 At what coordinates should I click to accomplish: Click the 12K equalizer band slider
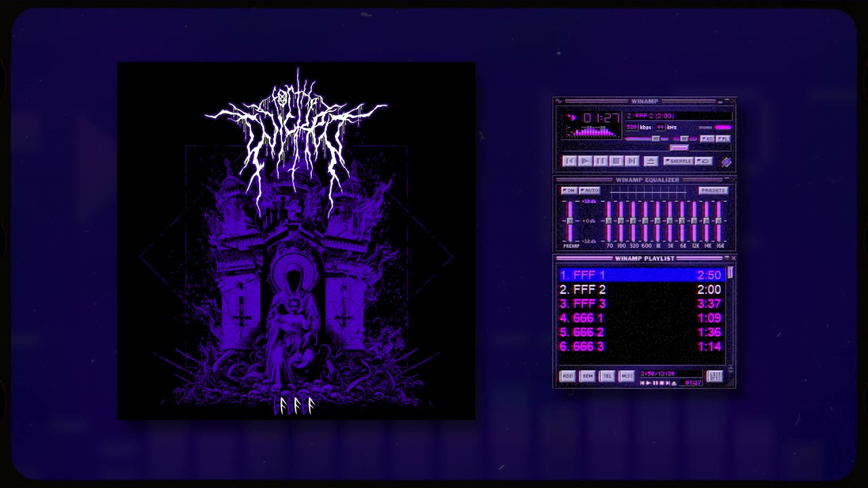694,221
